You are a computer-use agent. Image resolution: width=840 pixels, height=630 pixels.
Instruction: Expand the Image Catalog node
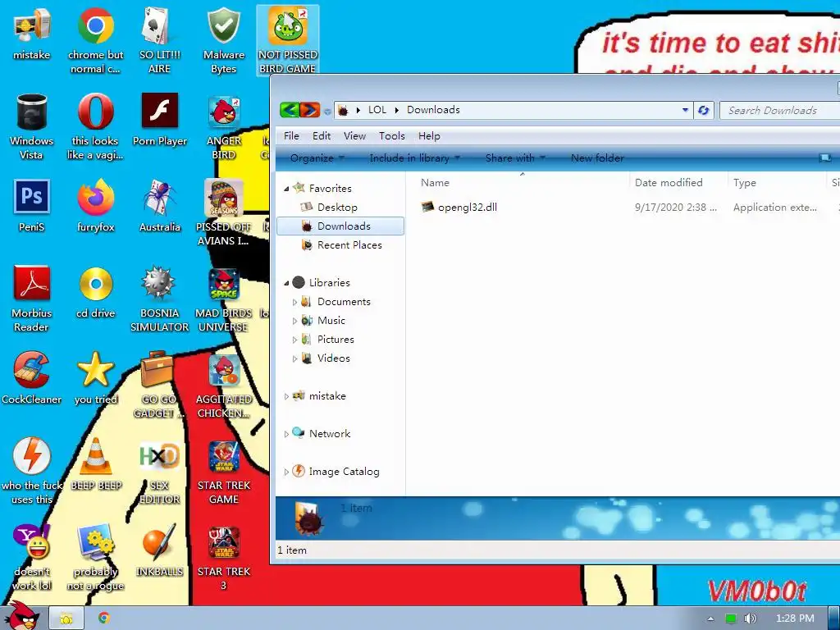(x=286, y=472)
